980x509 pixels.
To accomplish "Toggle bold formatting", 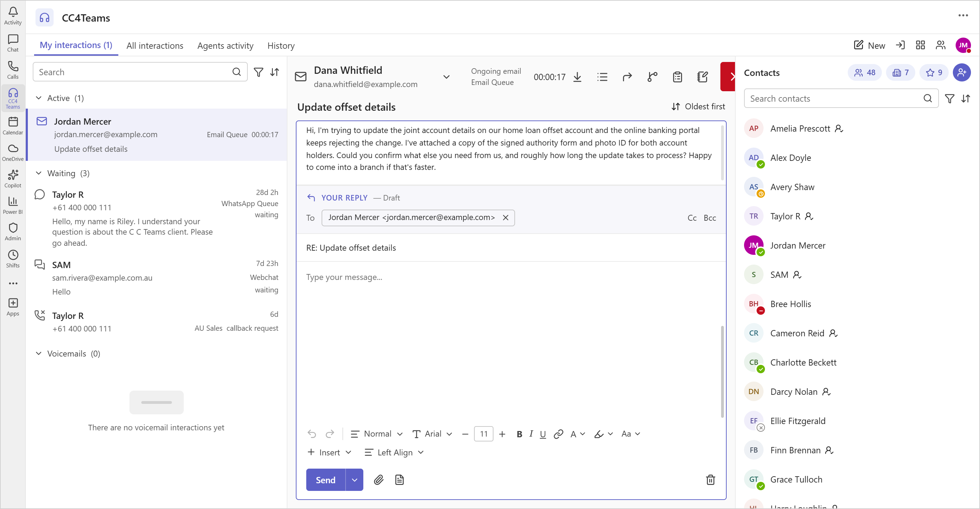I will pos(519,434).
